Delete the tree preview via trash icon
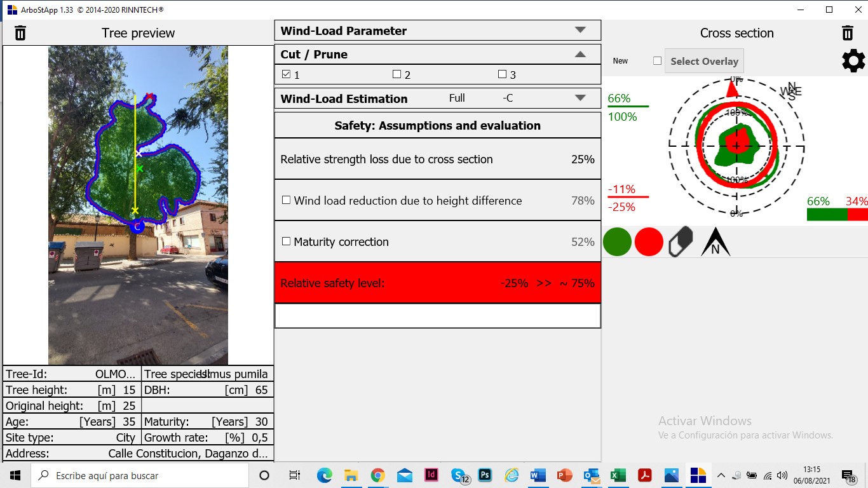Viewport: 868px width, 488px height. pos(20,32)
